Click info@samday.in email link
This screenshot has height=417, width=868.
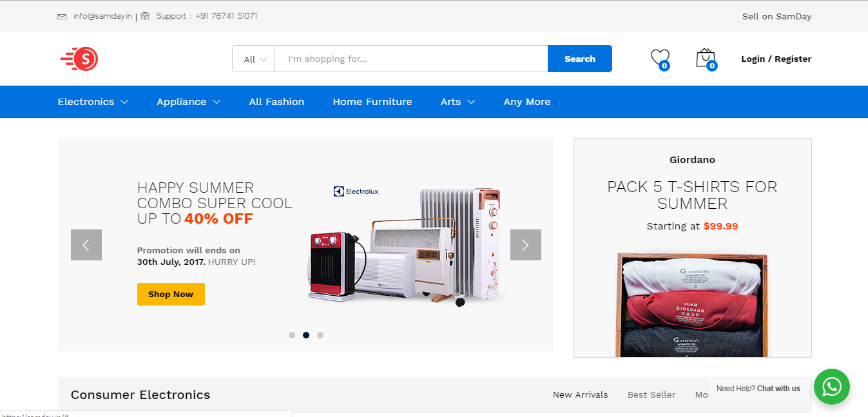pyautogui.click(x=103, y=16)
